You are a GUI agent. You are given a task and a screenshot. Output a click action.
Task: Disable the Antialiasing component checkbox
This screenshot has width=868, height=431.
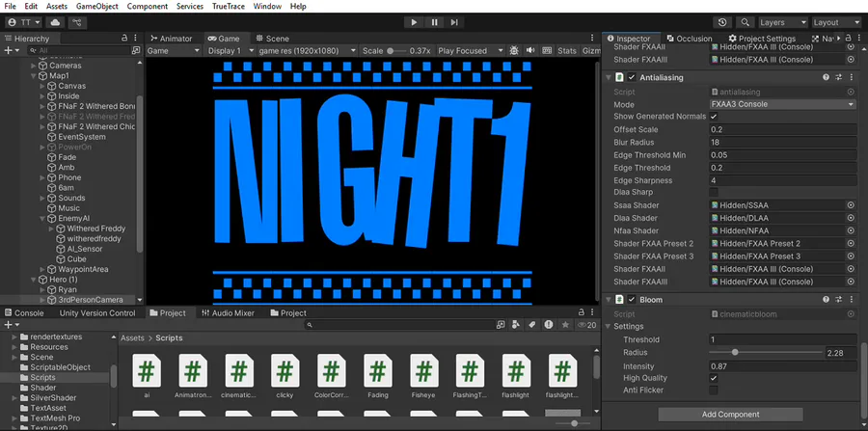point(632,77)
